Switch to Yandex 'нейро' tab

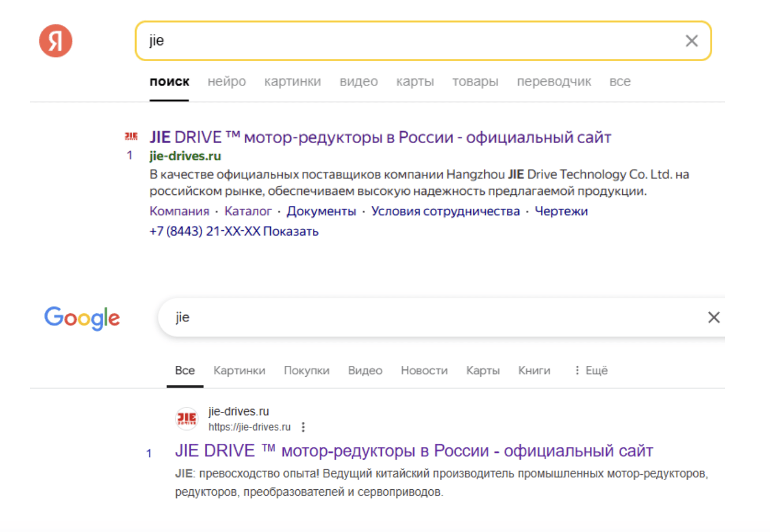tap(227, 82)
